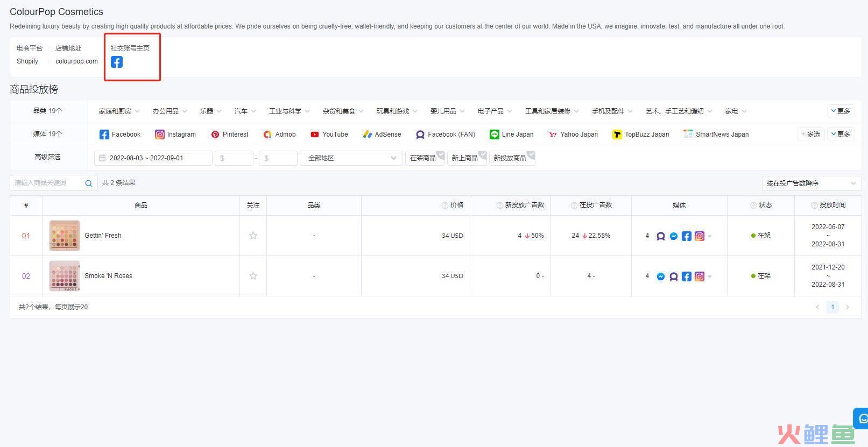Screen dimensions: 868x447
Task: Expand the 家电 category dropdown
Action: 736,111
